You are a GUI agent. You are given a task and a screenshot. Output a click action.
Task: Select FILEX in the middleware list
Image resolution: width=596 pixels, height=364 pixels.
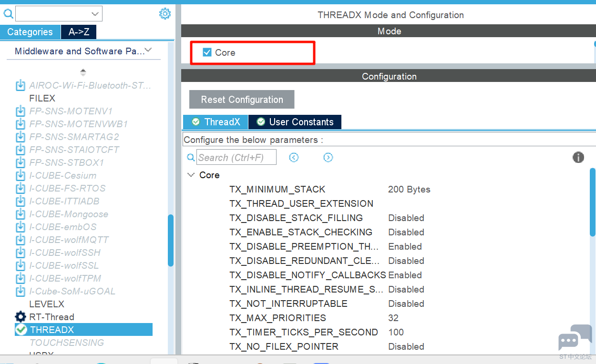(42, 98)
